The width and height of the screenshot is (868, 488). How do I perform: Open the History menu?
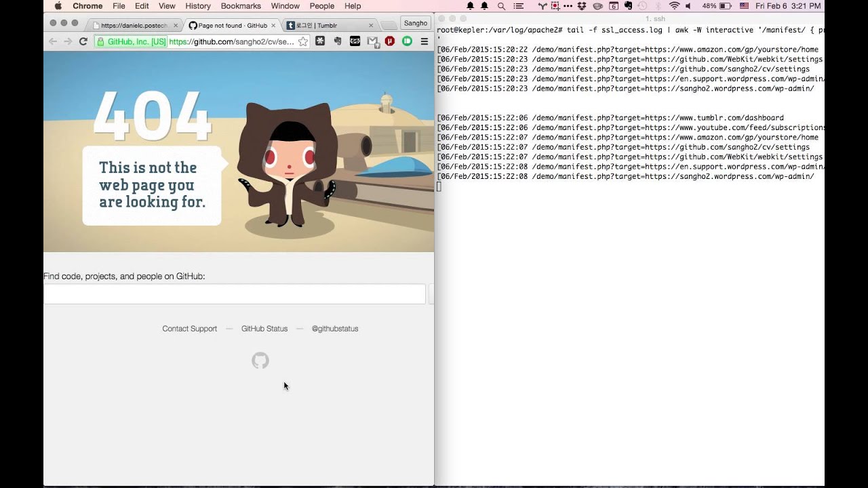pos(198,6)
